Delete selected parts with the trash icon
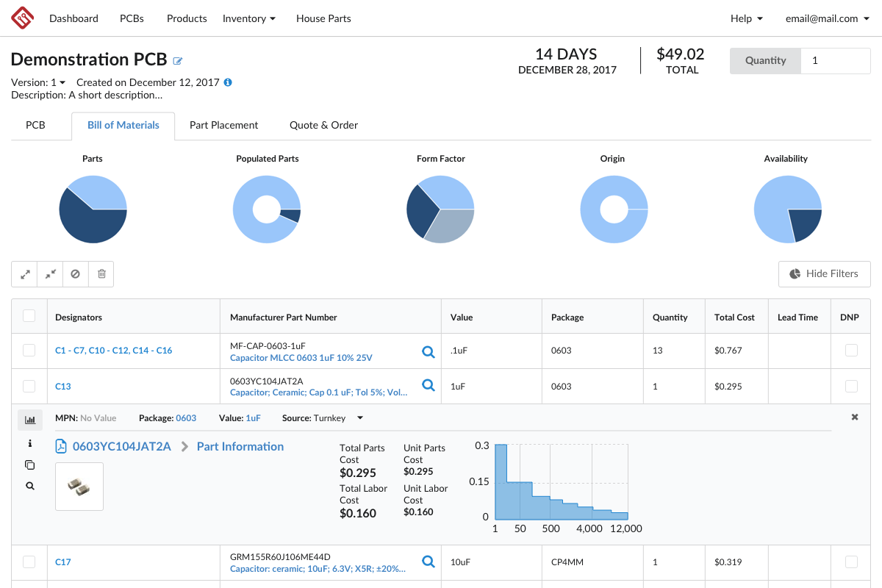This screenshot has height=588, width=882. [x=101, y=273]
